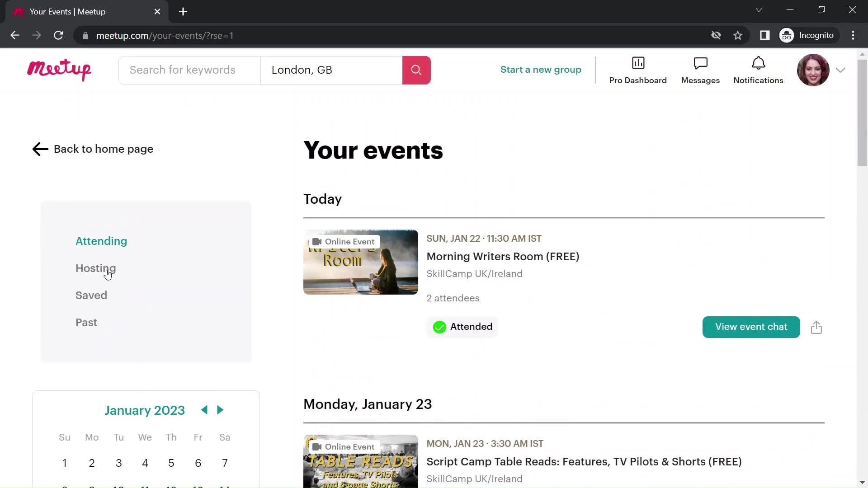Open Messages inbox
868x488 pixels.
(x=700, y=70)
